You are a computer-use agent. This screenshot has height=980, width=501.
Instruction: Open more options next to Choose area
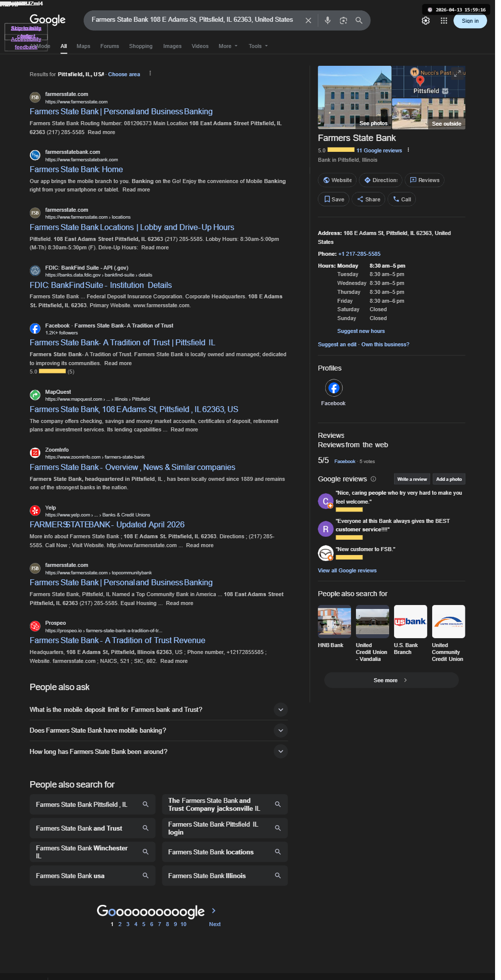150,74
